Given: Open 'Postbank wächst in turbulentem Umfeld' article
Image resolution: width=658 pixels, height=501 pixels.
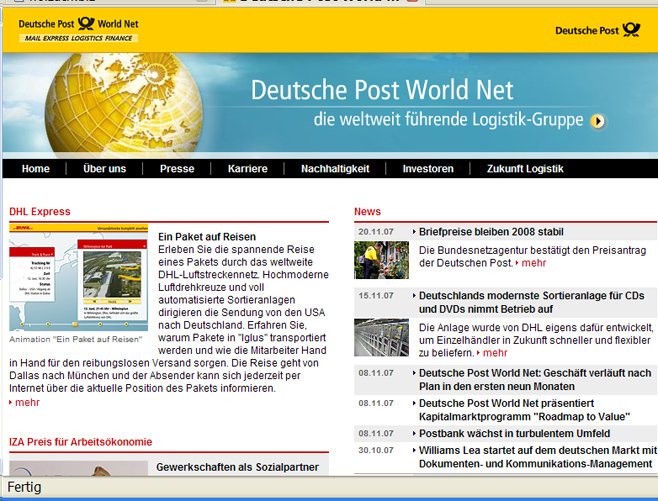Looking at the screenshot, I should pyautogui.click(x=503, y=434).
